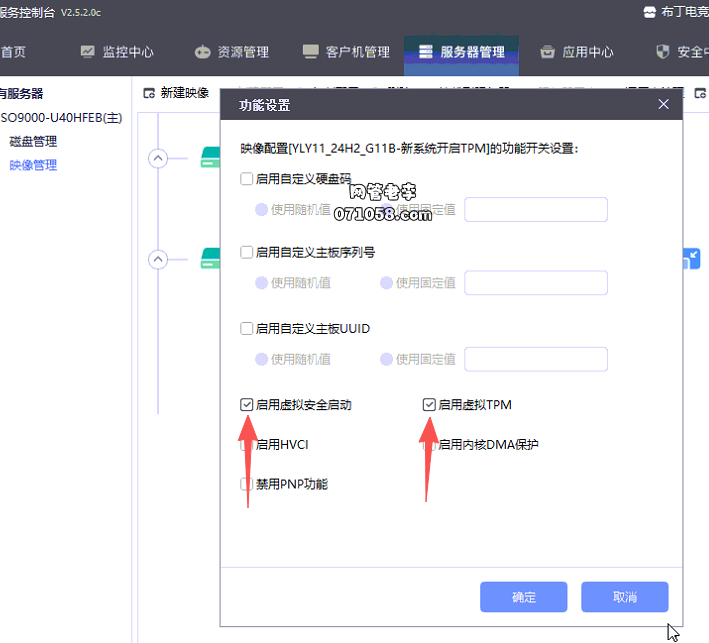709x643 pixels.
Task: Select 使用随机值 for 主板序列号
Action: tap(261, 283)
